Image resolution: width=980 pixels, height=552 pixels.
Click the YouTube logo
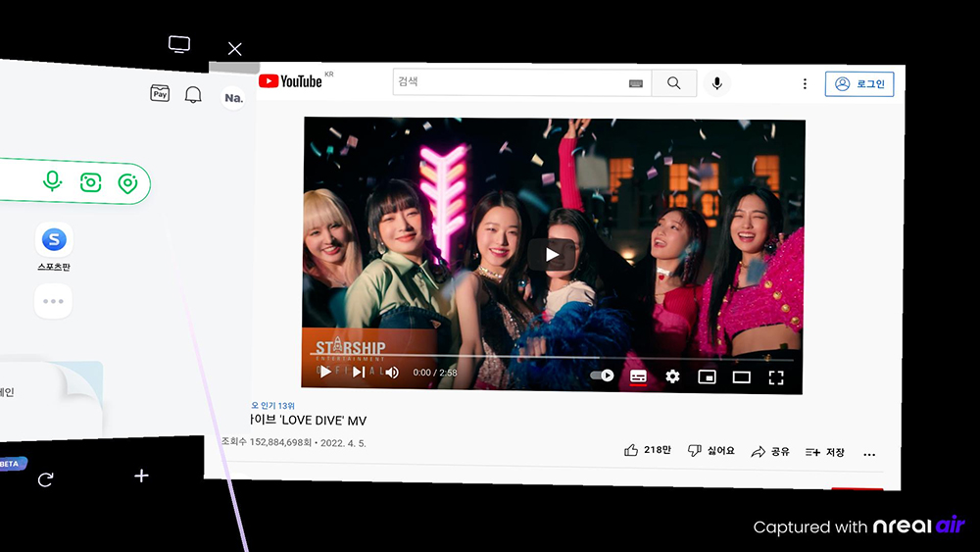291,80
